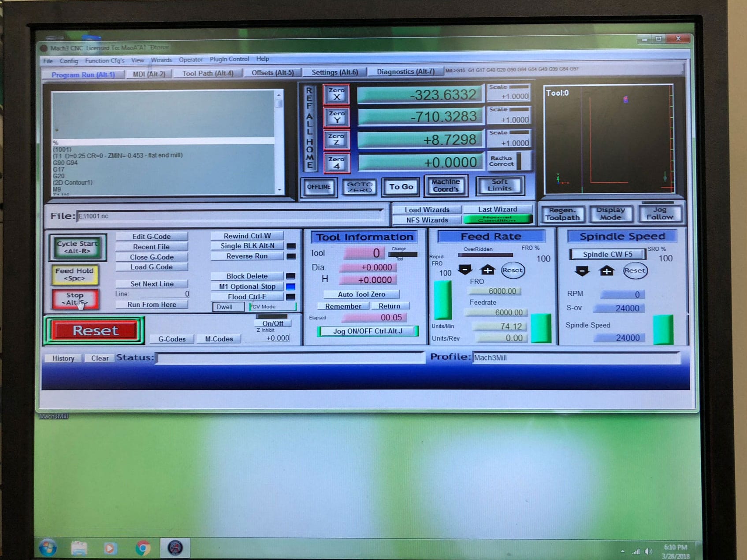Toggle the Jog Follow button
The image size is (747, 560).
point(659,213)
